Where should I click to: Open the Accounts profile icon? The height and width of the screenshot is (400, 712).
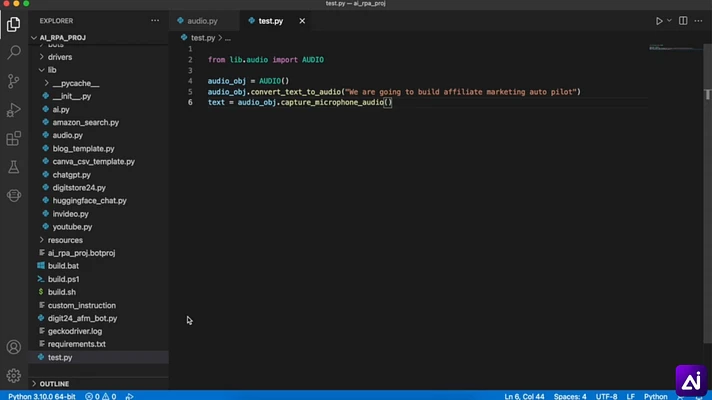pyautogui.click(x=14, y=347)
